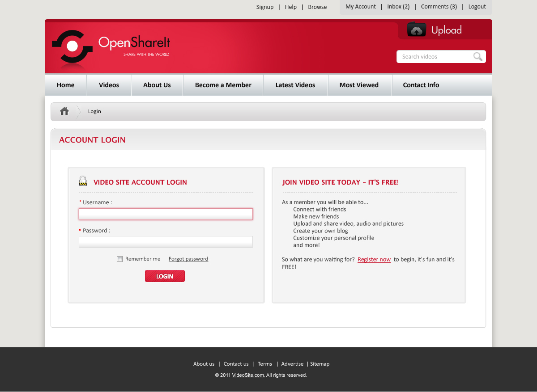Click into the Password field

166,242
